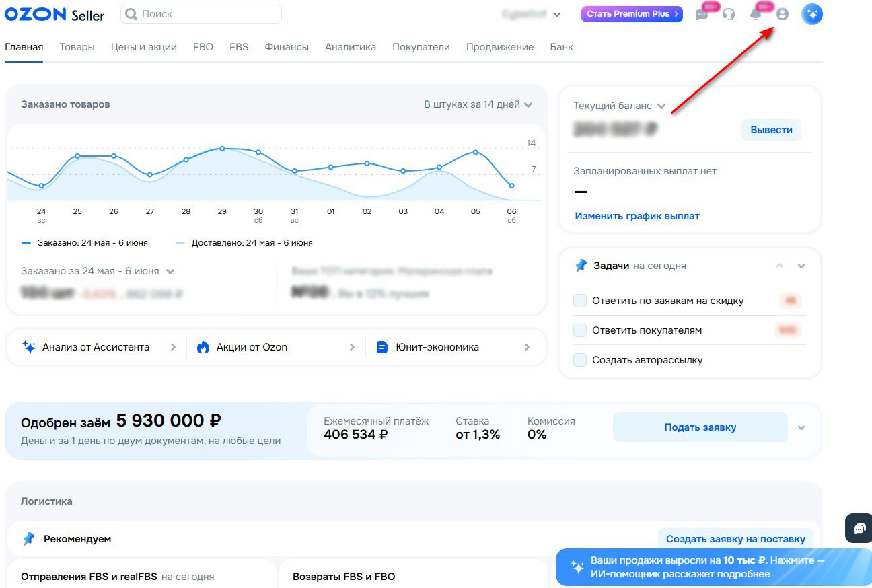872x588 pixels.
Task: Click the Заказано: 24 мая - 6 июня legend
Action: (85, 243)
